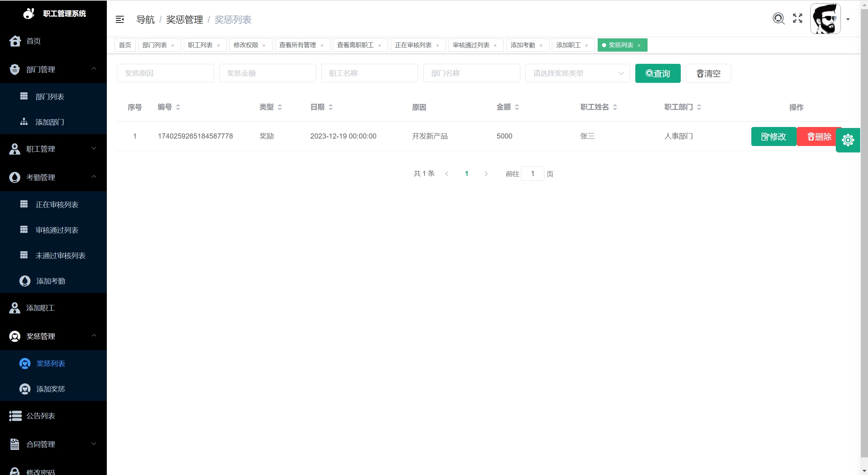
Task: Click the 添加部门 hierarchy icon in sidebar
Action: [x=24, y=122]
